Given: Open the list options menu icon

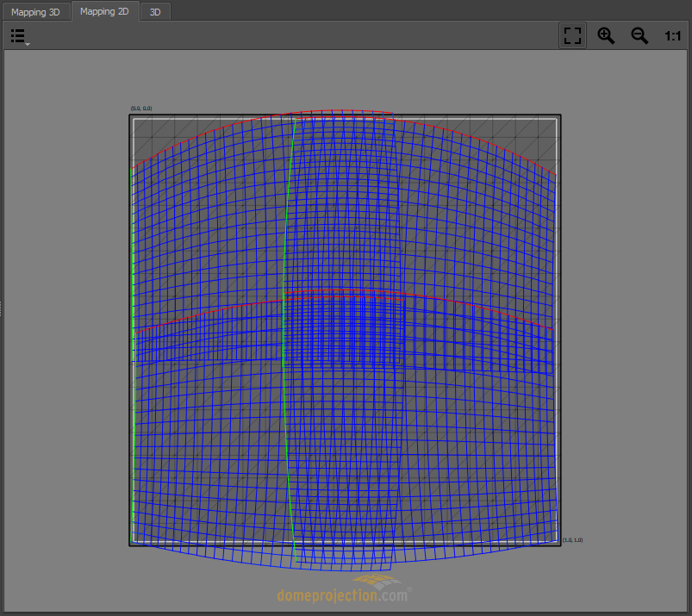Looking at the screenshot, I should (x=18, y=36).
